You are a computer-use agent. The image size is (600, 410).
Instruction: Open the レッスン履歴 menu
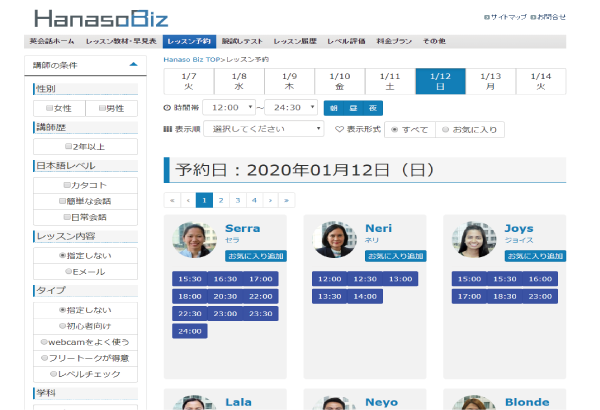[x=295, y=41]
